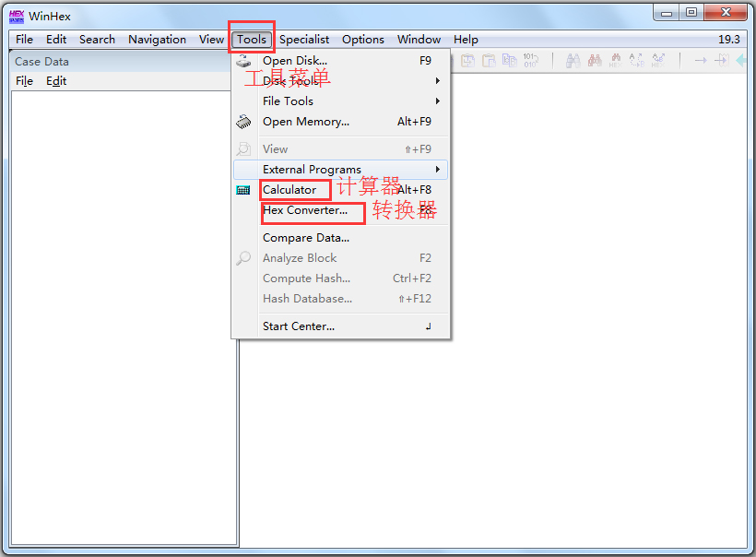The height and width of the screenshot is (557, 756).
Task: Launch Calculator from the Tools menu
Action: [341, 190]
